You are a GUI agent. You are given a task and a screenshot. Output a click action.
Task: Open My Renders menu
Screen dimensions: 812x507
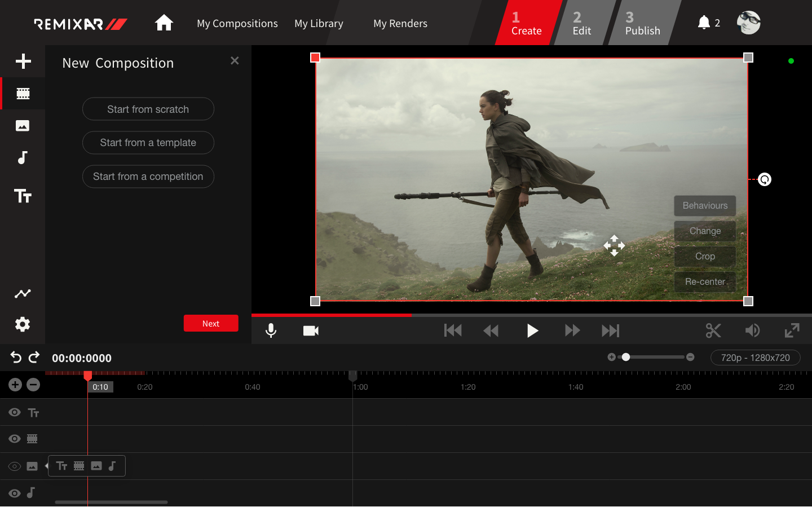(x=400, y=23)
